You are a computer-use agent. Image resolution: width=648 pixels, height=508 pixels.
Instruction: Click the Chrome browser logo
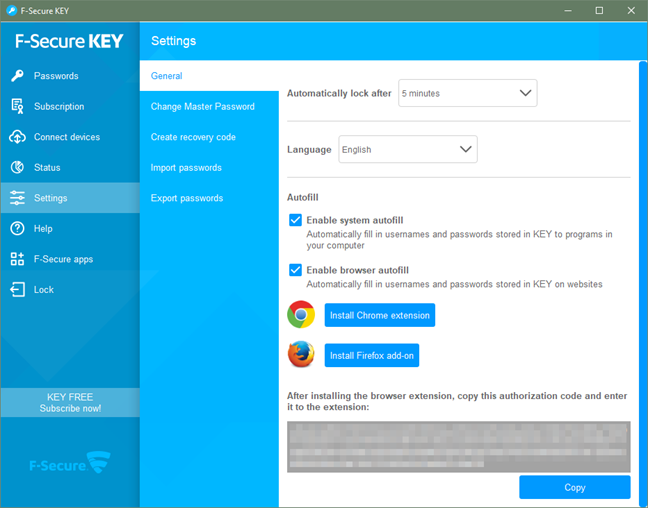click(x=301, y=315)
